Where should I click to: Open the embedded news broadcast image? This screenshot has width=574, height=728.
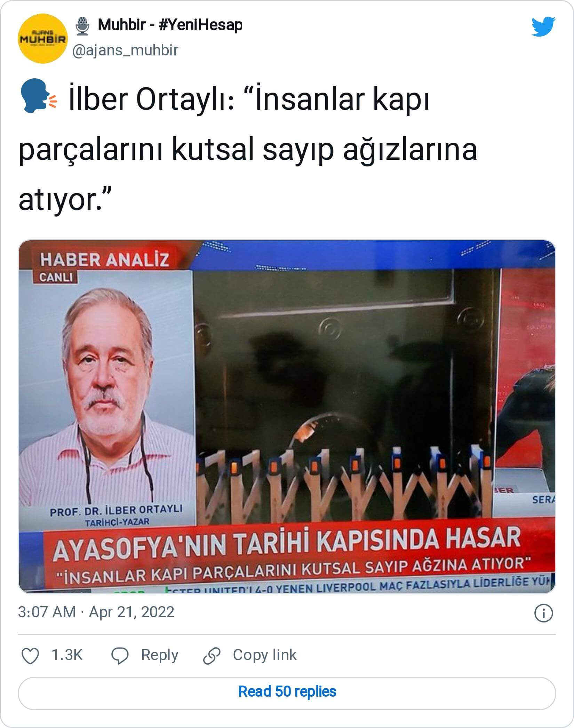287,417
